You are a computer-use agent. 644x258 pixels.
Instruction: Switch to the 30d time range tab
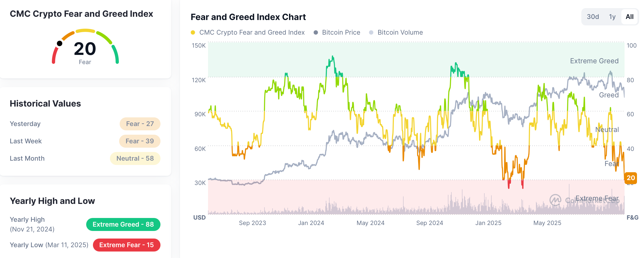(593, 16)
